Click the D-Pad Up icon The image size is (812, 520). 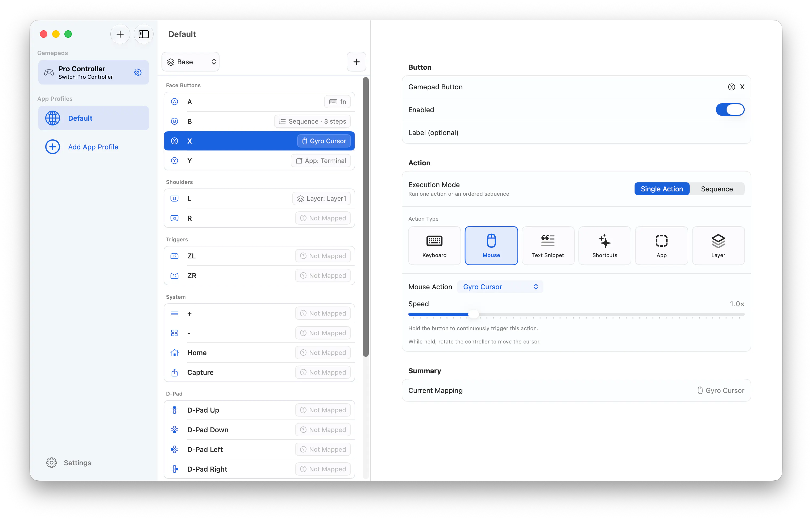(x=174, y=410)
